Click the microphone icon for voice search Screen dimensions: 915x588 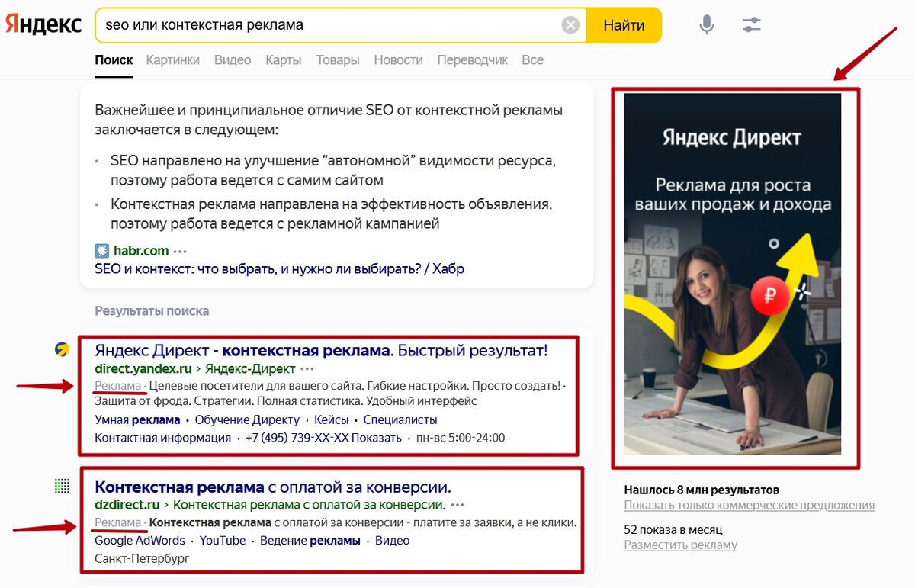(x=705, y=24)
